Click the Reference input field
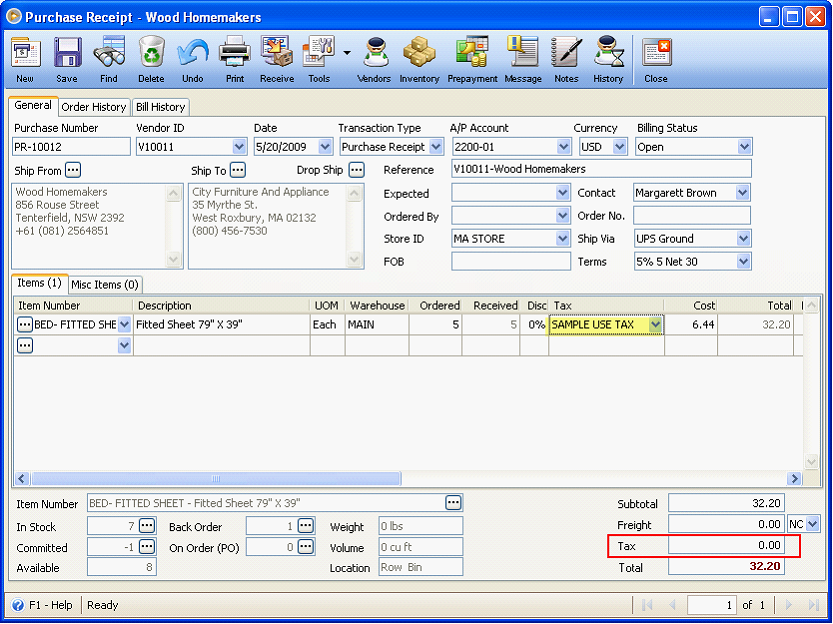Viewport: 833px width, 624px height. [x=601, y=169]
